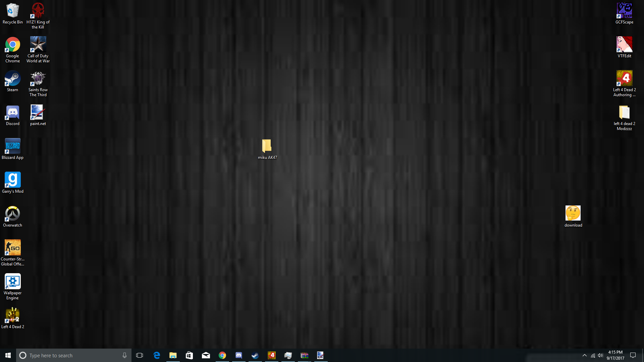Screen dimensions: 644x362
Task: Select the left 4 dead 2 Modzzzz folder
Action: [x=624, y=113]
